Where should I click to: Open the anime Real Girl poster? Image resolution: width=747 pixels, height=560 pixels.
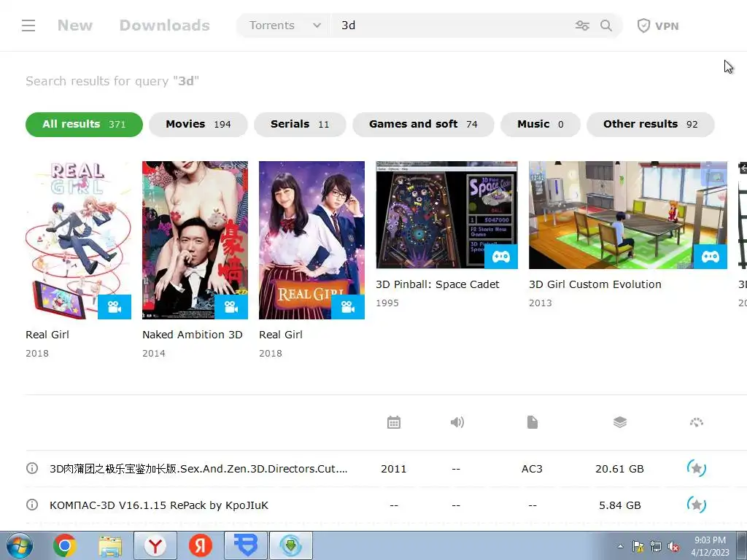click(x=79, y=240)
